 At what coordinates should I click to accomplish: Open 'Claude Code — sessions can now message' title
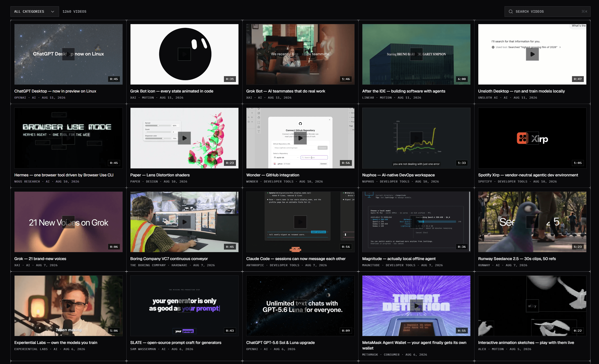pos(296,259)
